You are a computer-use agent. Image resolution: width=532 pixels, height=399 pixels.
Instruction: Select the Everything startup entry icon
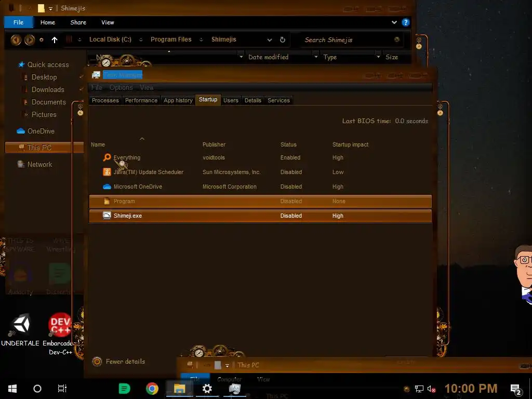point(107,157)
